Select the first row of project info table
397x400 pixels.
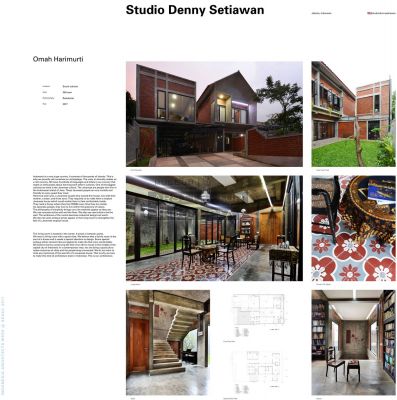tap(60, 86)
